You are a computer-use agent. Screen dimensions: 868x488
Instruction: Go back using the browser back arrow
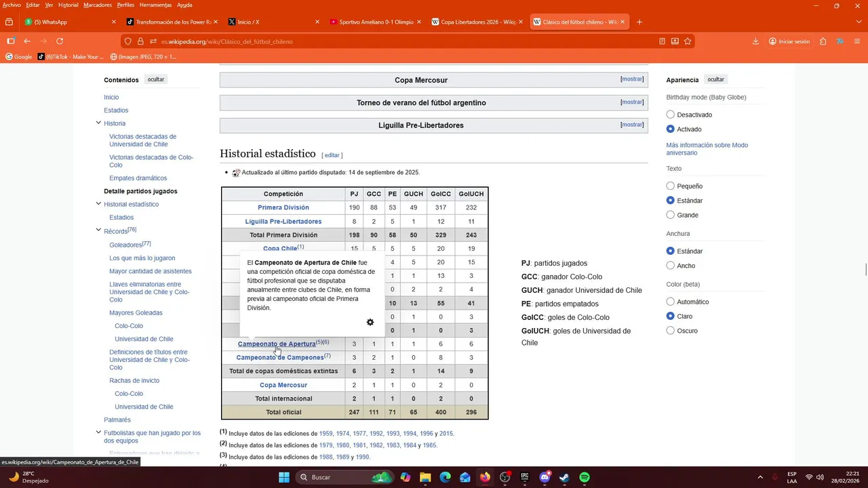tap(27, 41)
